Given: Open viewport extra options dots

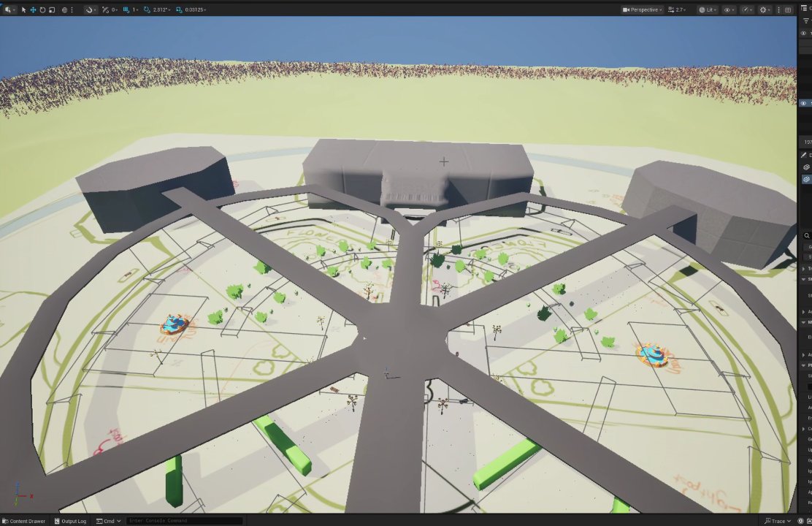Looking at the screenshot, I should [778, 9].
